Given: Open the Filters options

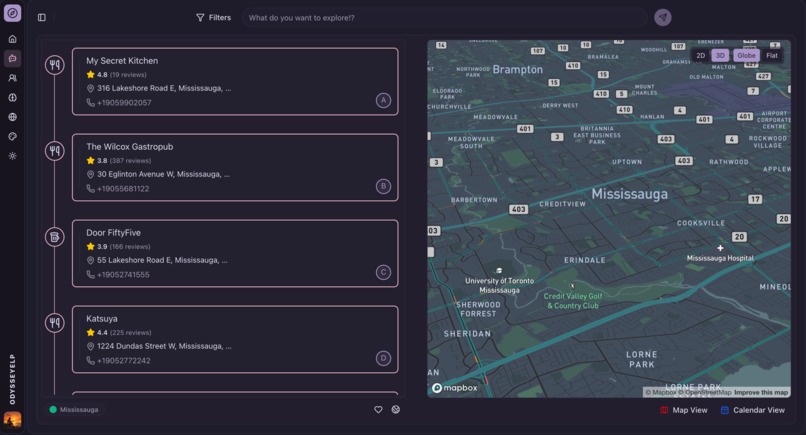Looking at the screenshot, I should point(213,17).
